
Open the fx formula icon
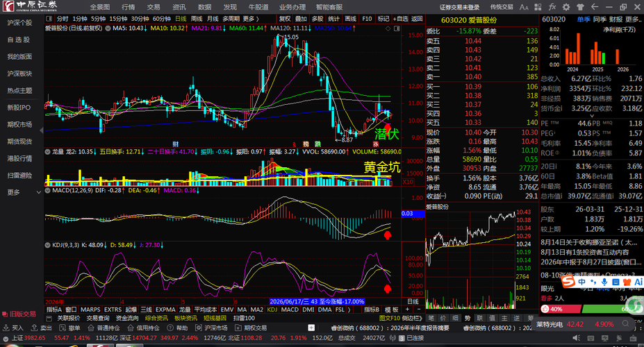552,7
